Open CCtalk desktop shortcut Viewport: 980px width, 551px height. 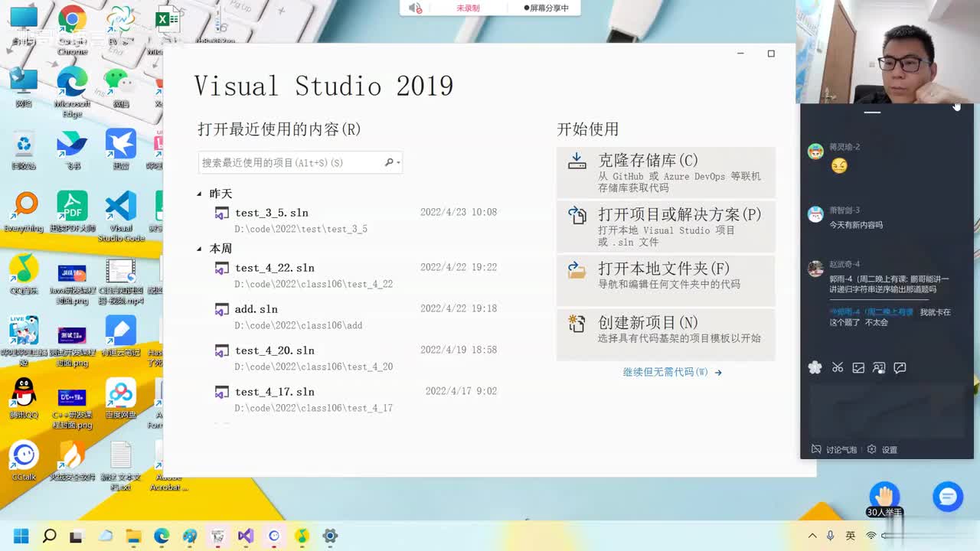point(24,460)
